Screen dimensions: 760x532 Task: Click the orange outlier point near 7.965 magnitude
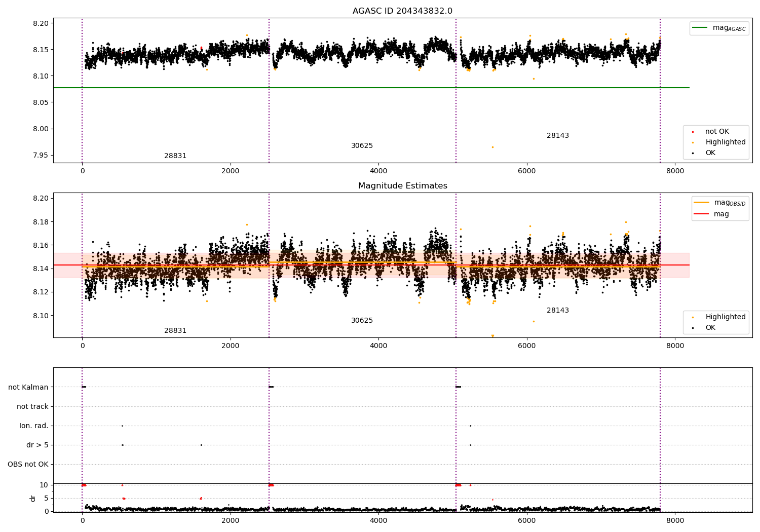tap(492, 147)
